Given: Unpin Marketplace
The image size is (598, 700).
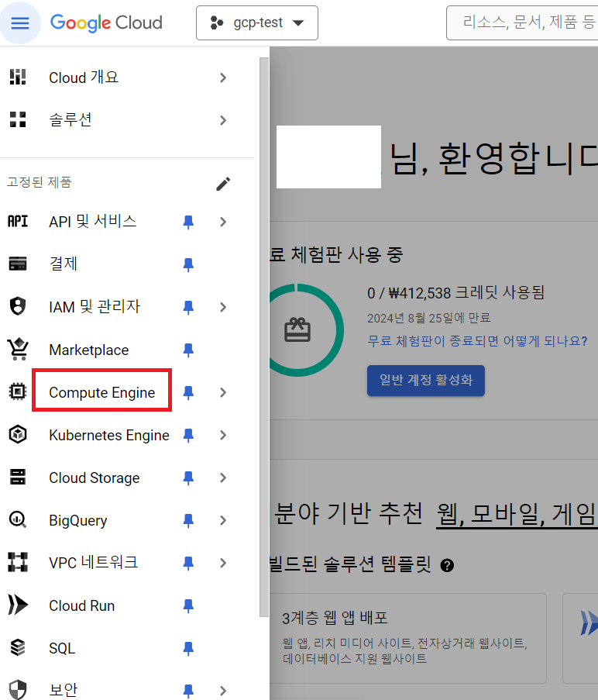Looking at the screenshot, I should coord(188,350).
